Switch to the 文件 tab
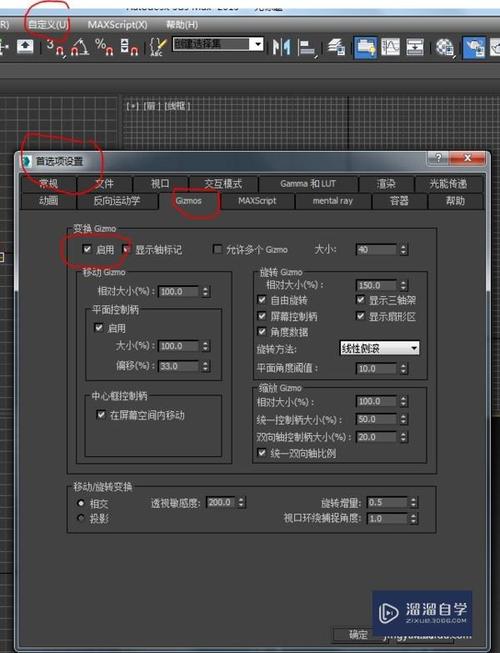Viewport: 500px width, 653px height. click(104, 184)
